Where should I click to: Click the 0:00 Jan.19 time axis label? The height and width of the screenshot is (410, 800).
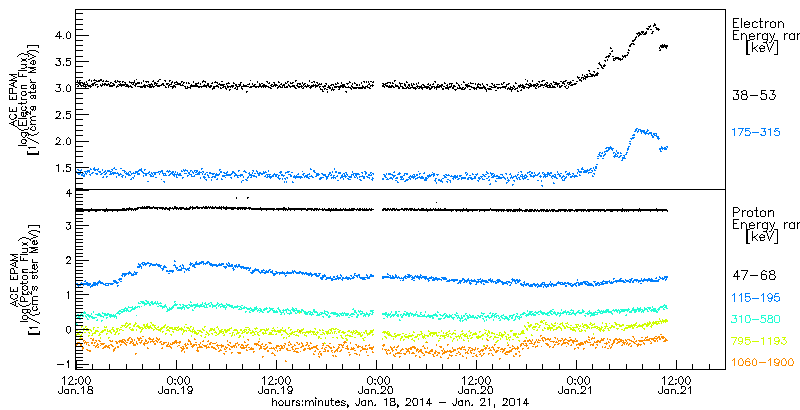point(177,385)
